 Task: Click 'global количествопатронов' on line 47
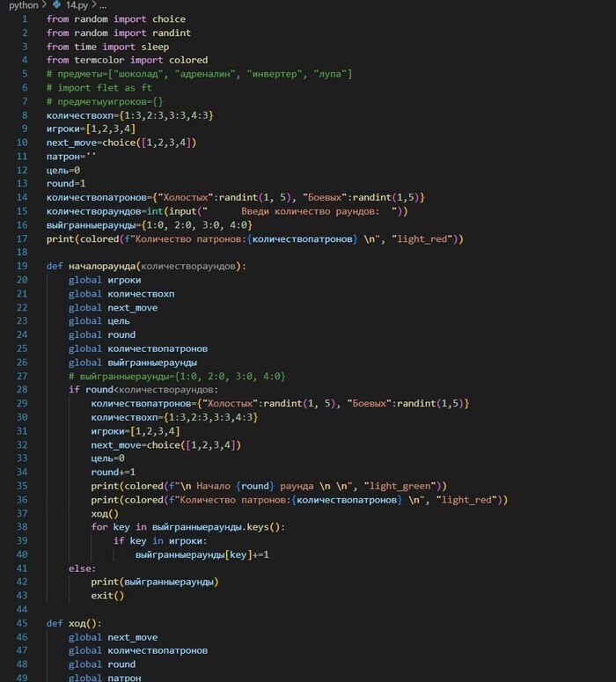138,650
